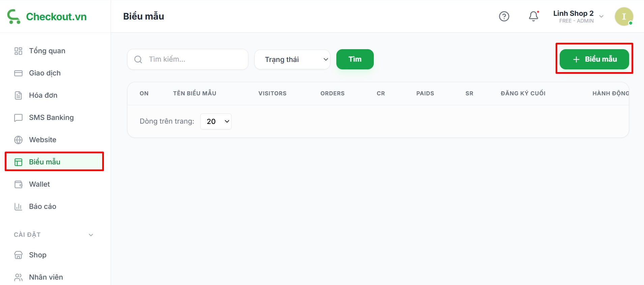This screenshot has width=644, height=285.
Task: Click the Giao dịch card icon
Action: (x=18, y=73)
